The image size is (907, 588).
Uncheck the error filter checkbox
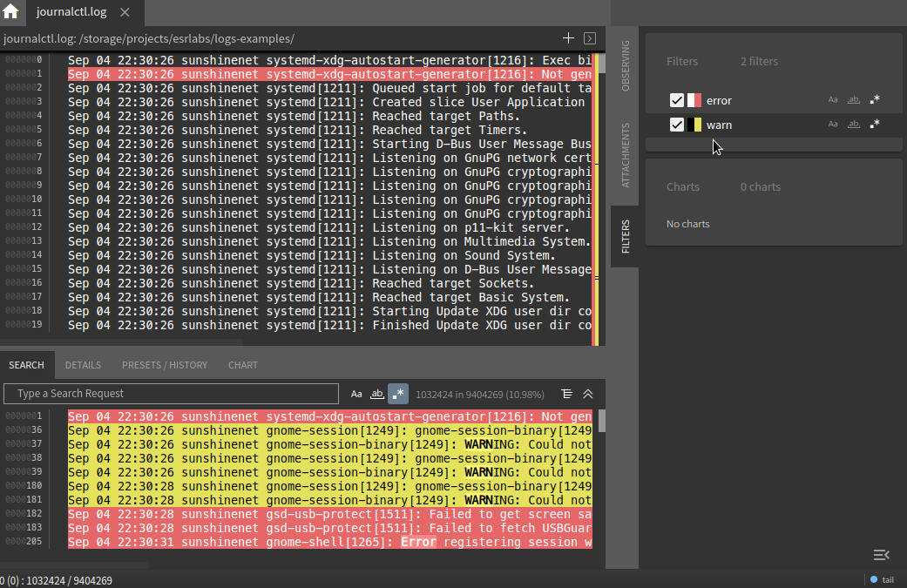[x=677, y=100]
